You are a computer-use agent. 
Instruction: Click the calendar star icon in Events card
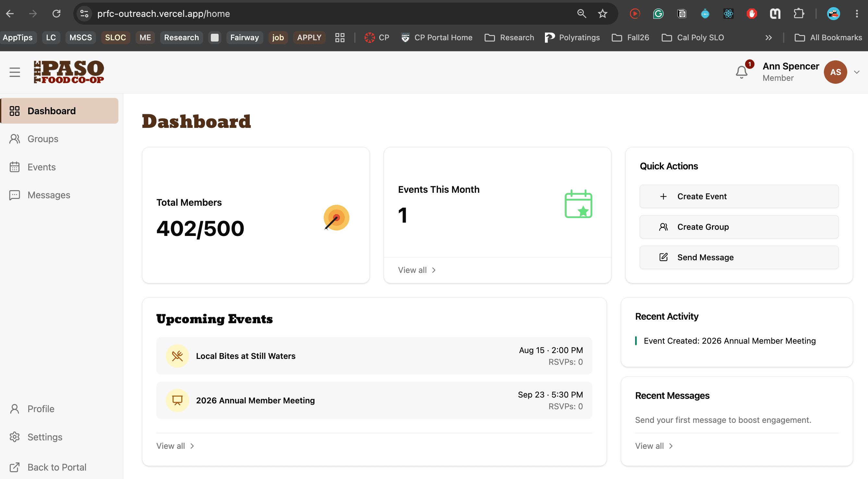coord(578,204)
